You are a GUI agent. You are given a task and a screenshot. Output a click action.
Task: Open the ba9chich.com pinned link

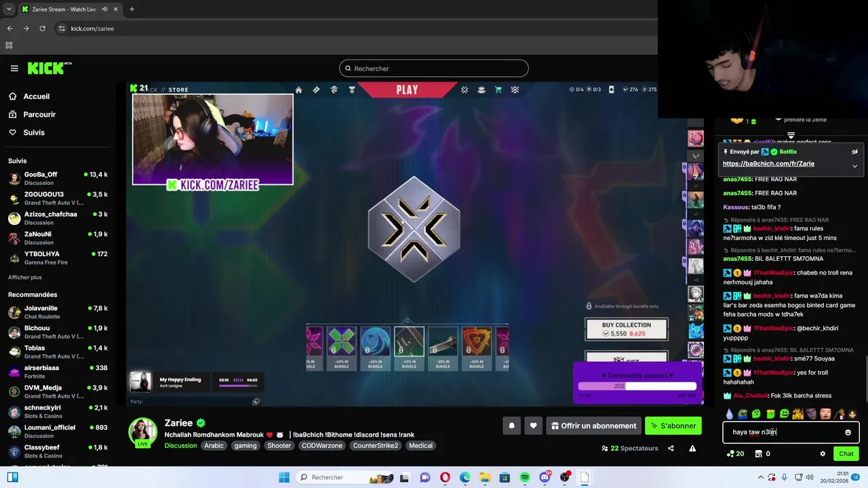point(768,163)
